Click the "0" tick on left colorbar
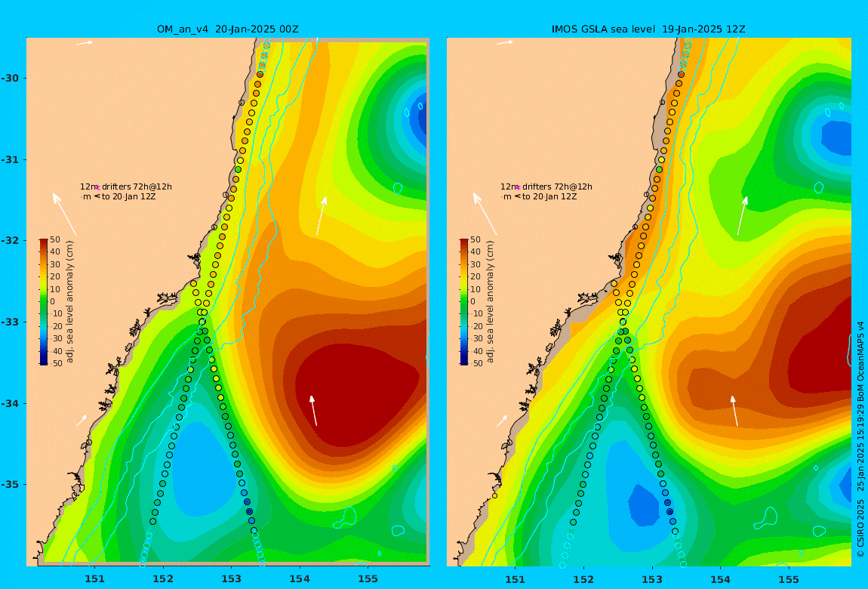The width and height of the screenshot is (868, 589). point(53,302)
